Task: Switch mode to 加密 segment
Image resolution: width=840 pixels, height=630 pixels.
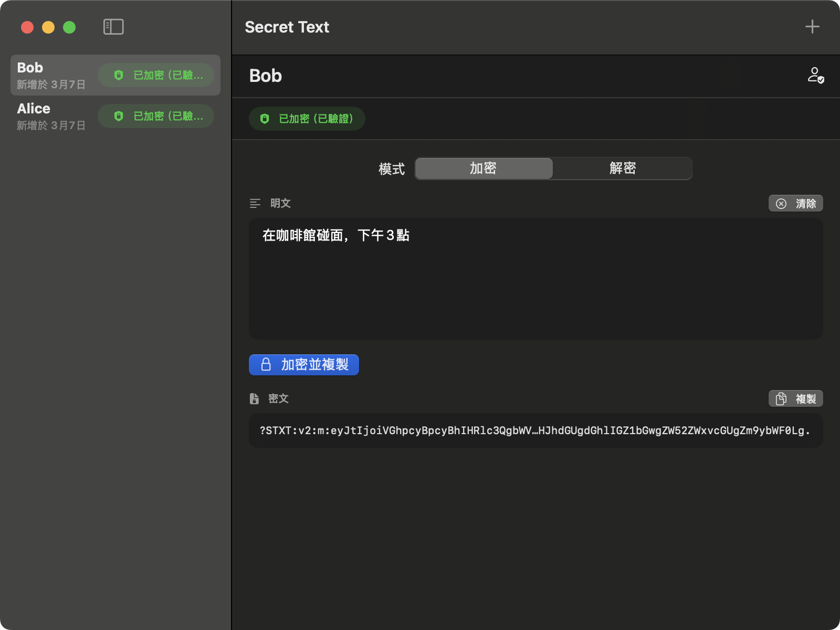Action: (484, 169)
